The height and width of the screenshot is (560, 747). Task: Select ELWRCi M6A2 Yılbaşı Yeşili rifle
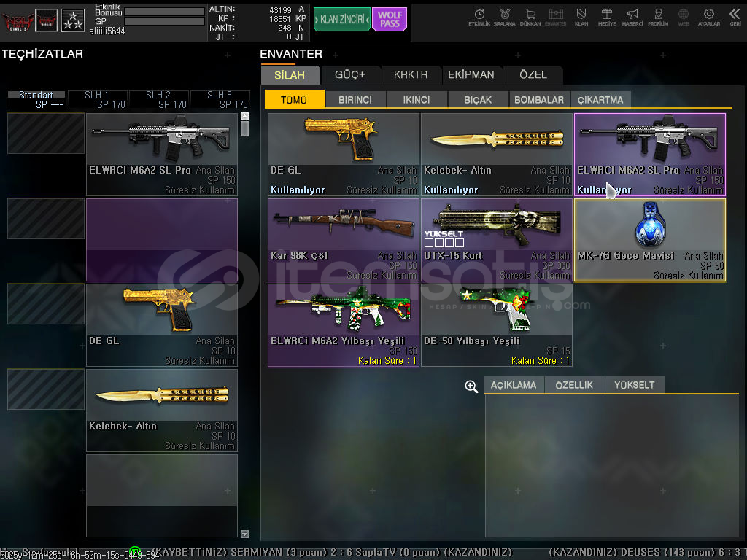[344, 325]
